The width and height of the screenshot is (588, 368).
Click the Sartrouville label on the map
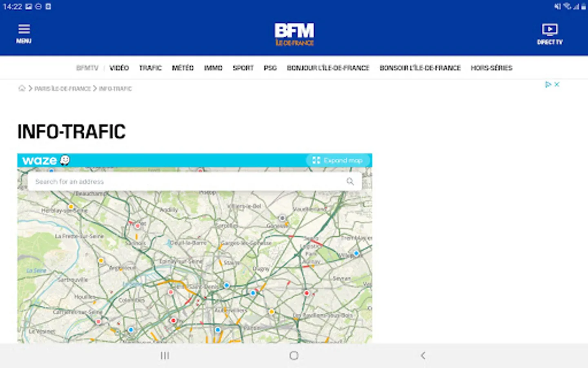[x=73, y=280]
